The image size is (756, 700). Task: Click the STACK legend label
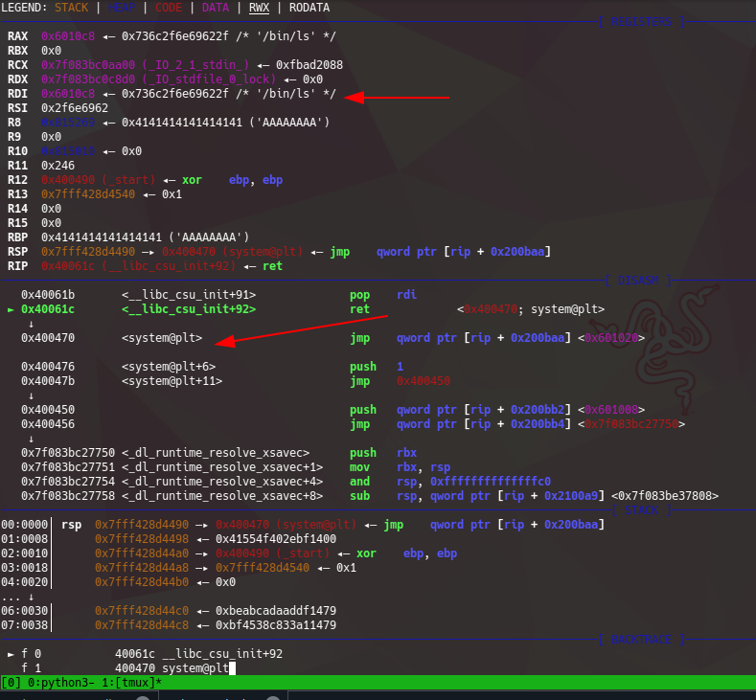point(71,8)
